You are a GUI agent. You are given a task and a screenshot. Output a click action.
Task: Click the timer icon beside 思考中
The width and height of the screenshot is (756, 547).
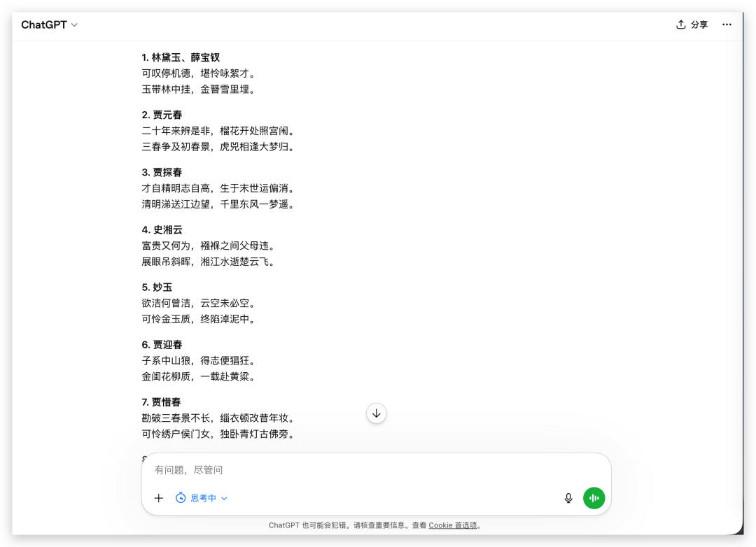click(180, 498)
